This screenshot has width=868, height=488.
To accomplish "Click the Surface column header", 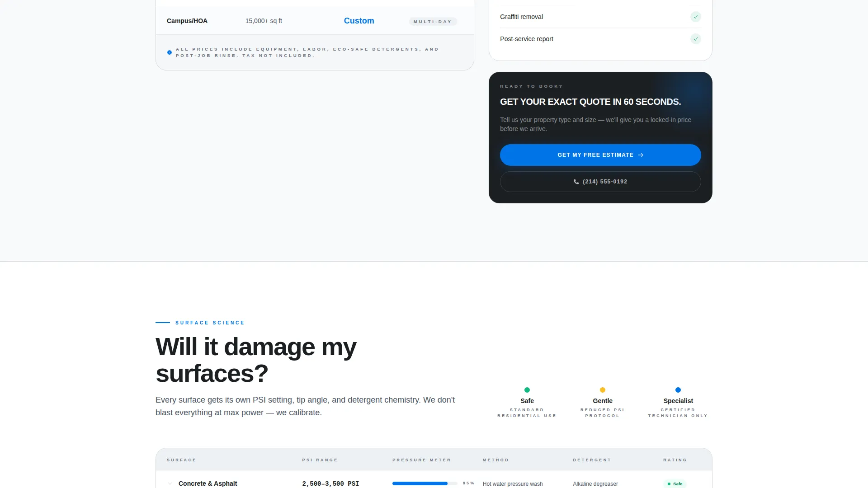I will coord(181,460).
